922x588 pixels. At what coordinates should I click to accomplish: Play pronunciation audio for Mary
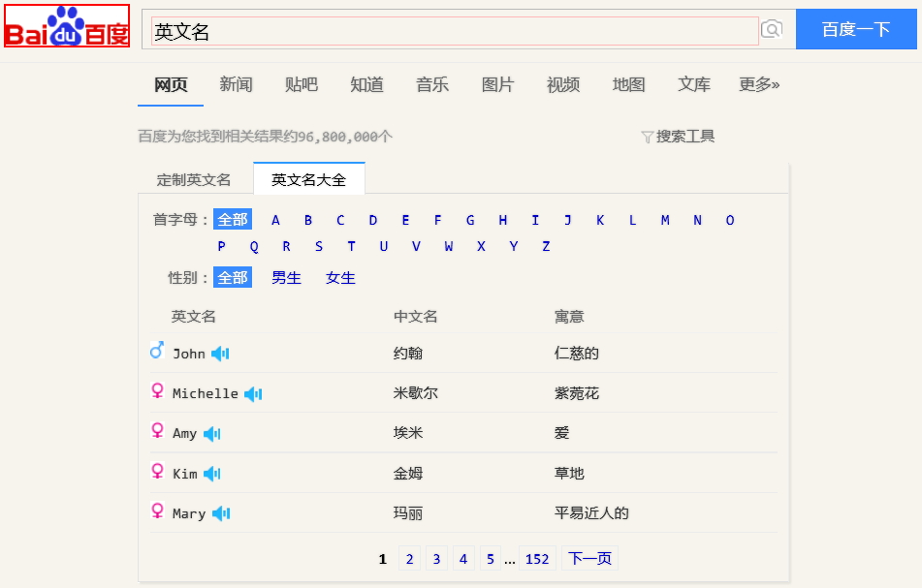point(221,513)
